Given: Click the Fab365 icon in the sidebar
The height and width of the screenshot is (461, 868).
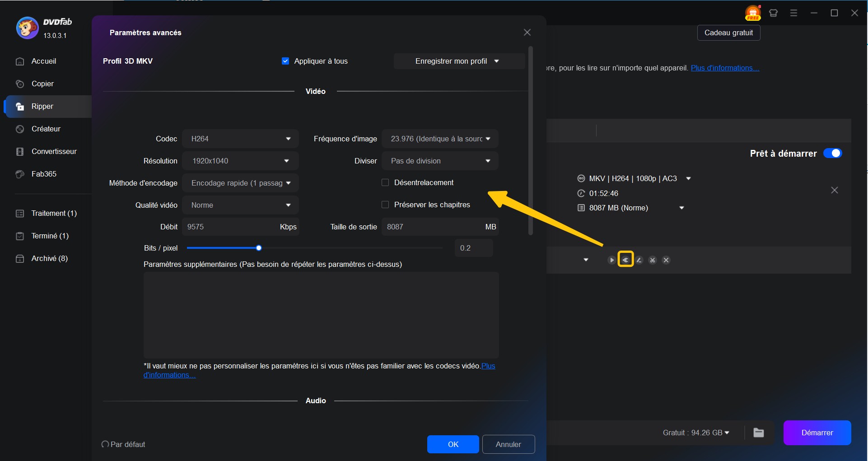Looking at the screenshot, I should pyautogui.click(x=20, y=174).
